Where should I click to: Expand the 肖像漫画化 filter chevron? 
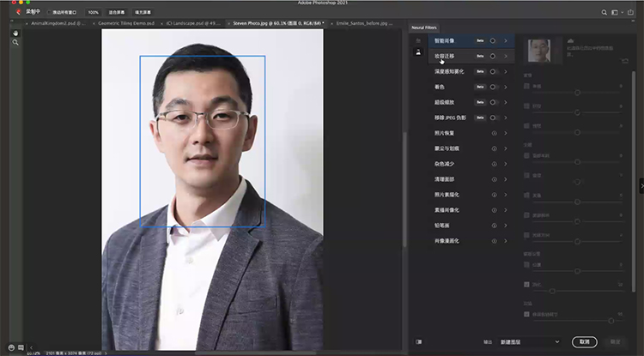506,241
